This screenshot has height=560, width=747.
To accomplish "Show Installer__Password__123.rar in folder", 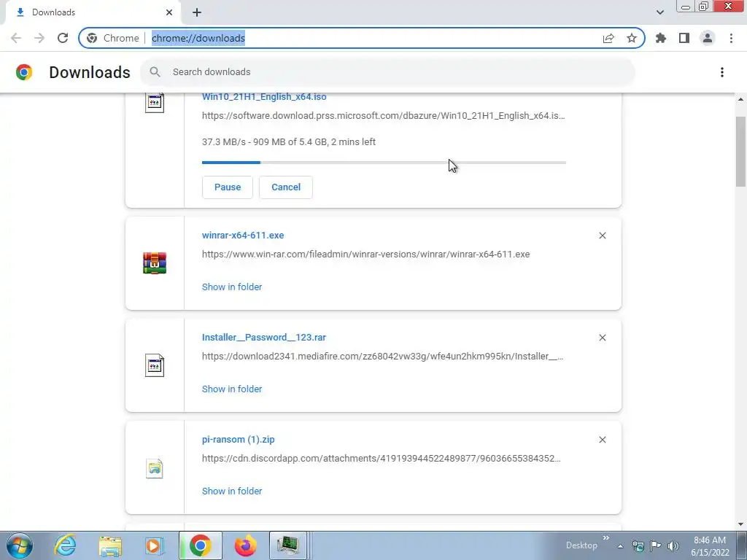I will pos(232,389).
